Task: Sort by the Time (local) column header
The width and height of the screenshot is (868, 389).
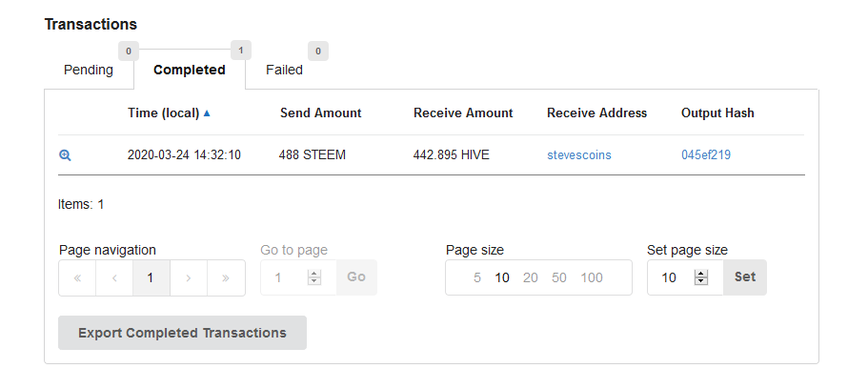Action: pyautogui.click(x=169, y=113)
